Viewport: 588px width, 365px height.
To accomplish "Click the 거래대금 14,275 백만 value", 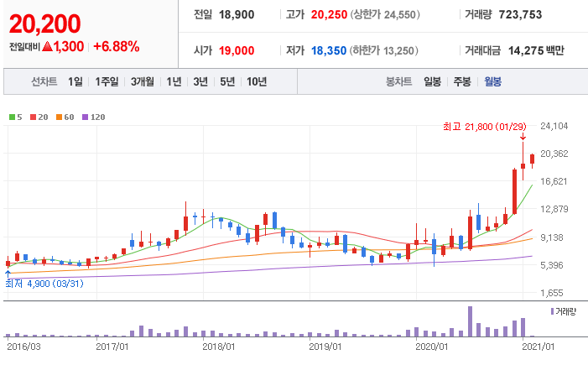I will point(536,50).
